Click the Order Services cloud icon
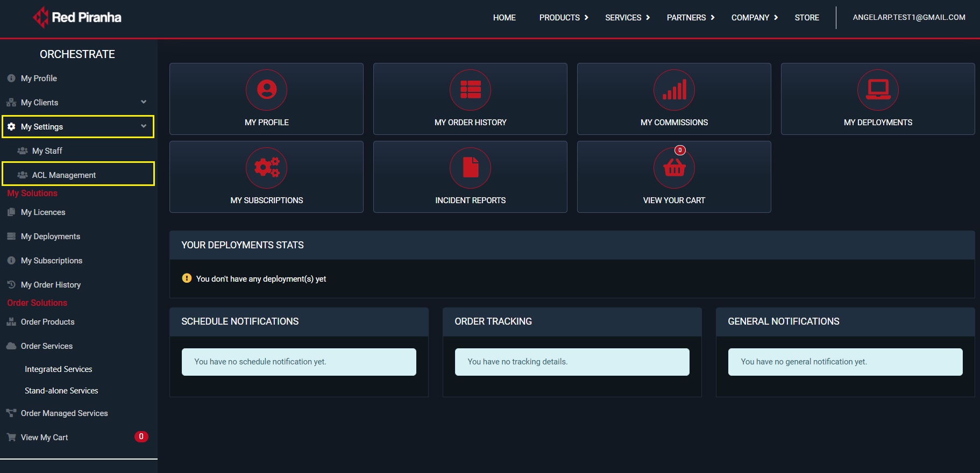980x473 pixels. click(x=11, y=346)
